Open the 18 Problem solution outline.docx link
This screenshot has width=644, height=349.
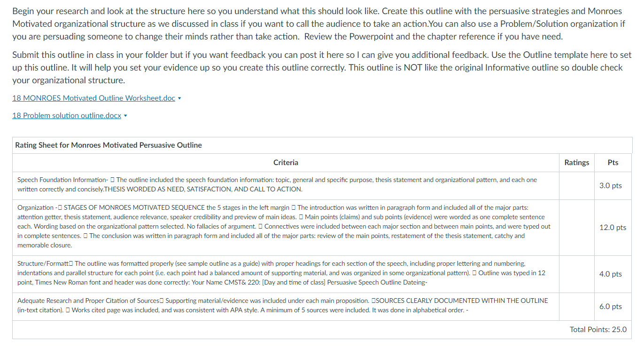point(67,115)
